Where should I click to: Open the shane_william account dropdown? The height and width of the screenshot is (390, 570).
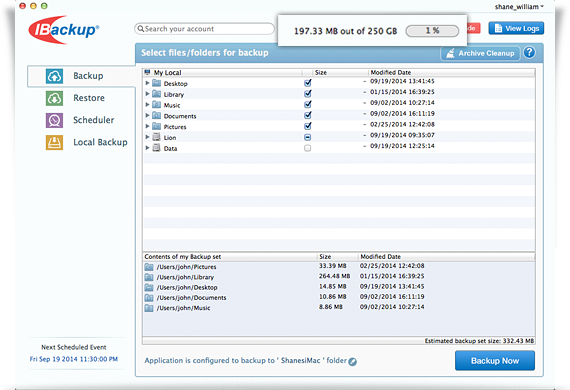[x=519, y=7]
